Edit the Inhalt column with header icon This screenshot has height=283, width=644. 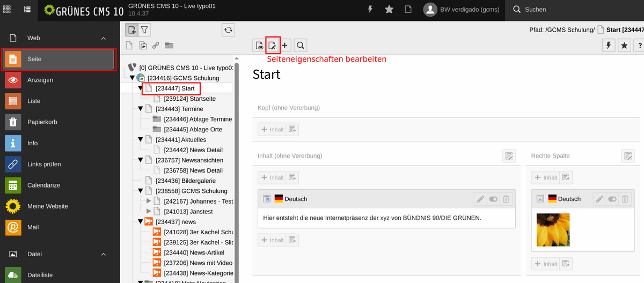509,156
